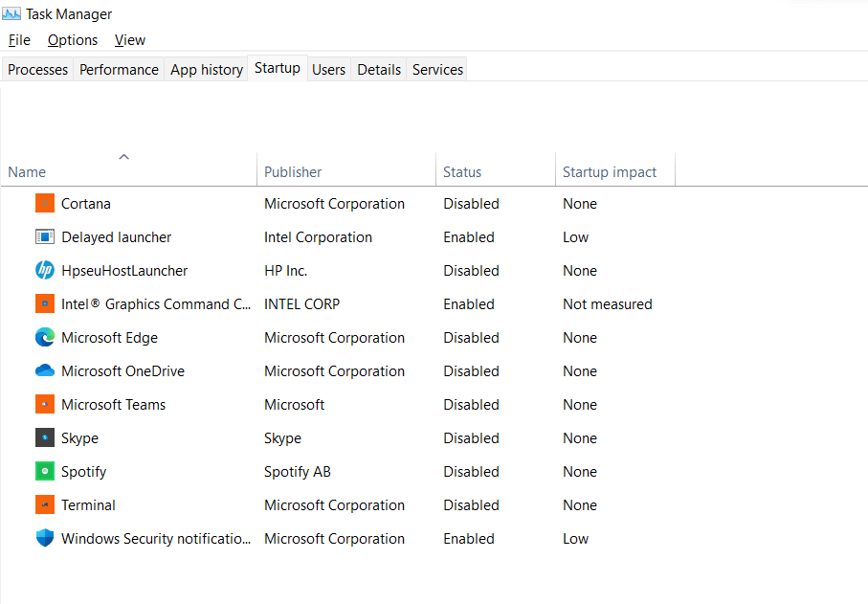Image resolution: width=868 pixels, height=604 pixels.
Task: Select the Windows Security notificatio... name
Action: tap(156, 539)
